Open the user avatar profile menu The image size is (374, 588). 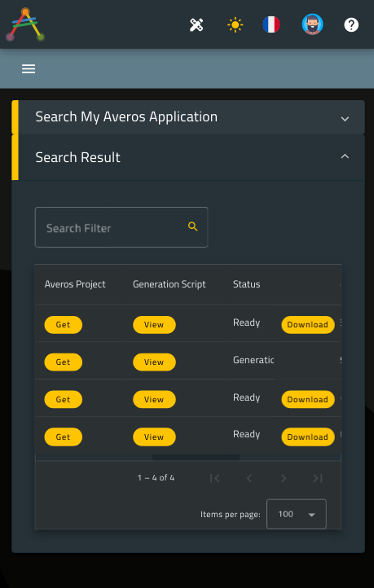[312, 24]
